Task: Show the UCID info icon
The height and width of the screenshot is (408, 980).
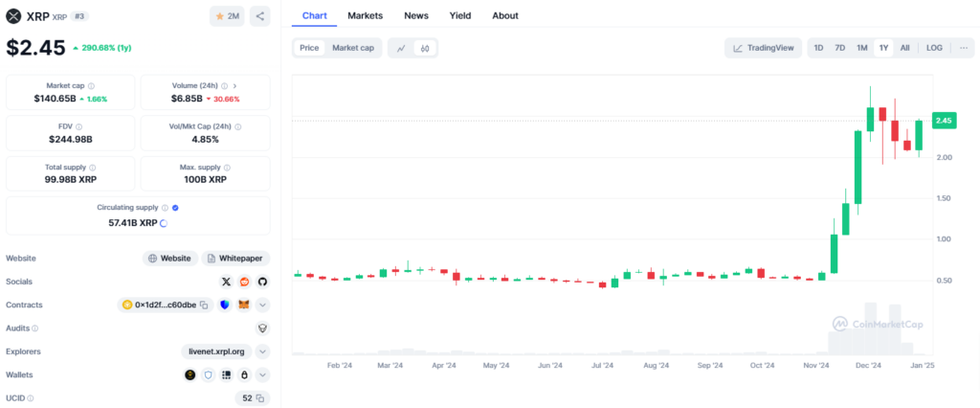Action: [31, 398]
